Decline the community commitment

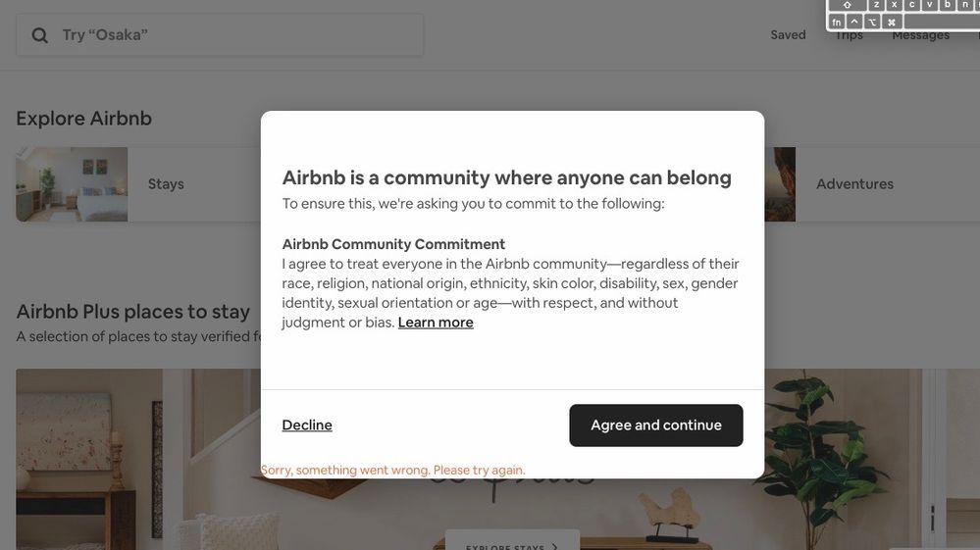point(307,425)
